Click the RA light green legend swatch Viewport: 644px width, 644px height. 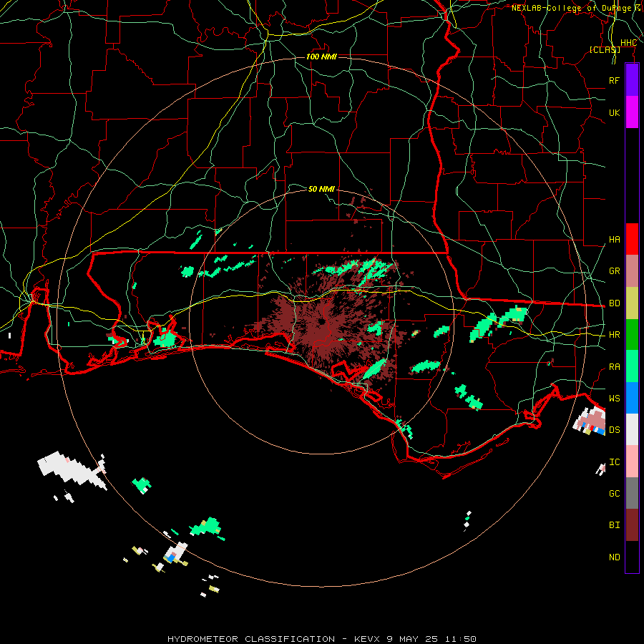[x=632, y=366]
